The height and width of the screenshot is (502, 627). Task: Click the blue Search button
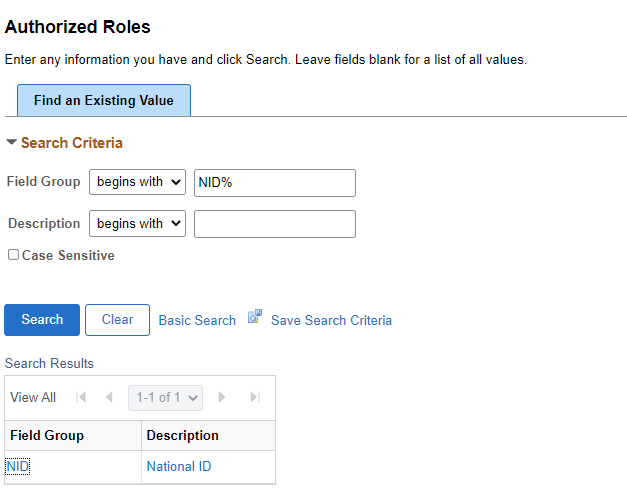tap(42, 320)
